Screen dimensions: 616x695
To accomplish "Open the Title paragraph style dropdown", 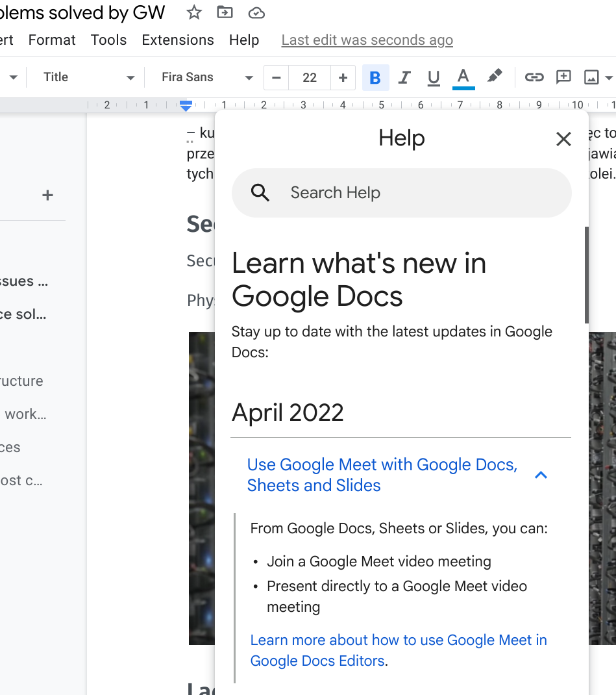I will [88, 77].
